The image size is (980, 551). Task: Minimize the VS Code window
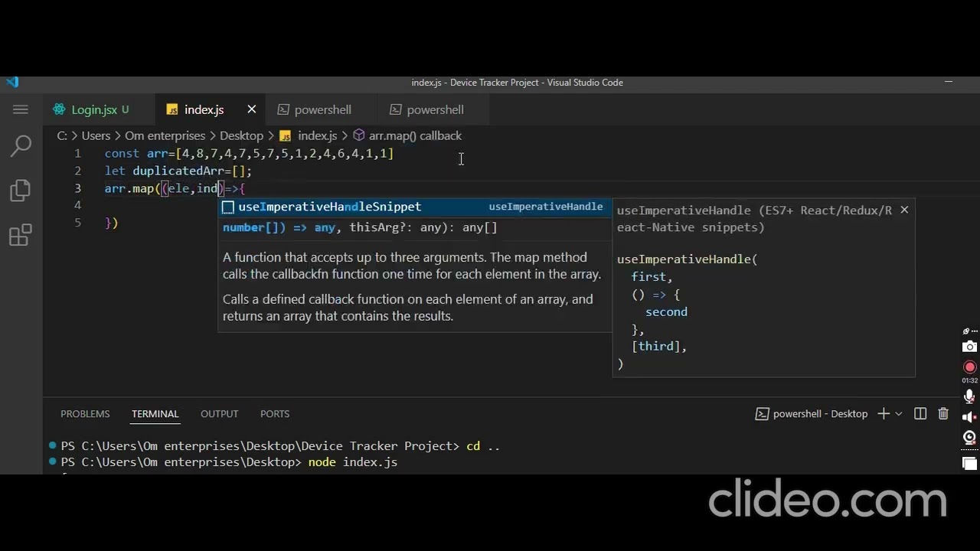pyautogui.click(x=949, y=82)
